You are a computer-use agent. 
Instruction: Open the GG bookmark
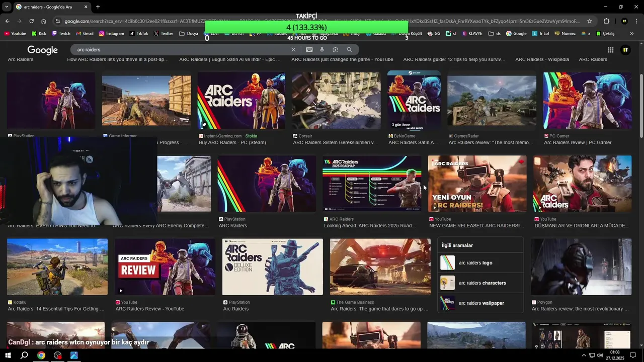point(434,34)
